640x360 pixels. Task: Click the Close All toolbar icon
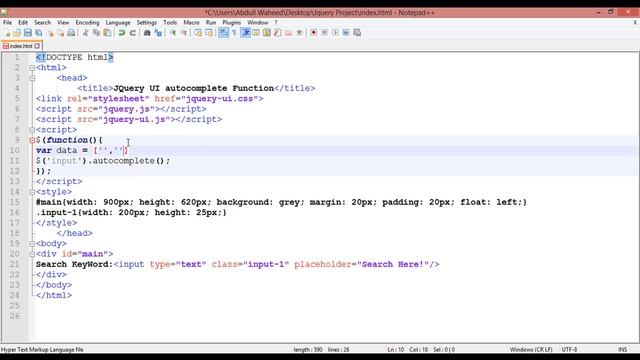[x=60, y=33]
